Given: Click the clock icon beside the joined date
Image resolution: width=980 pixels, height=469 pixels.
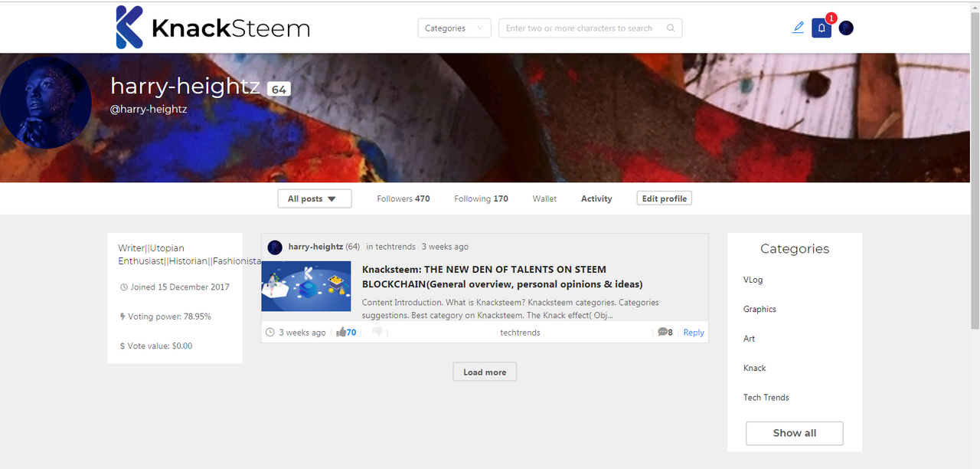Looking at the screenshot, I should pyautogui.click(x=124, y=287).
